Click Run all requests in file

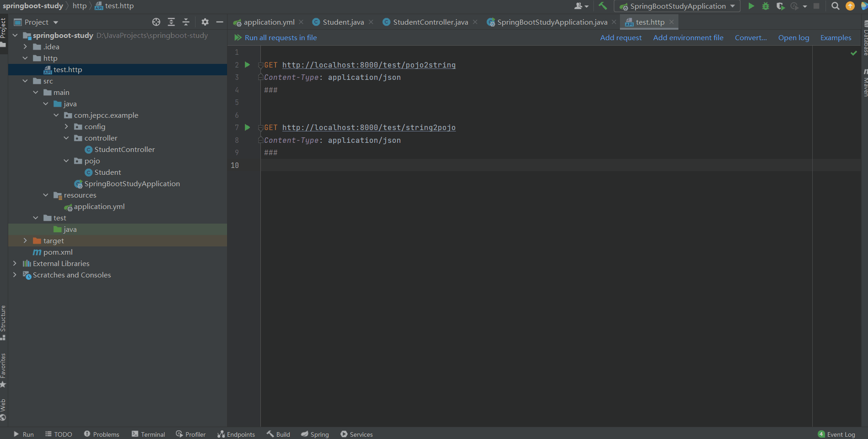coord(281,37)
